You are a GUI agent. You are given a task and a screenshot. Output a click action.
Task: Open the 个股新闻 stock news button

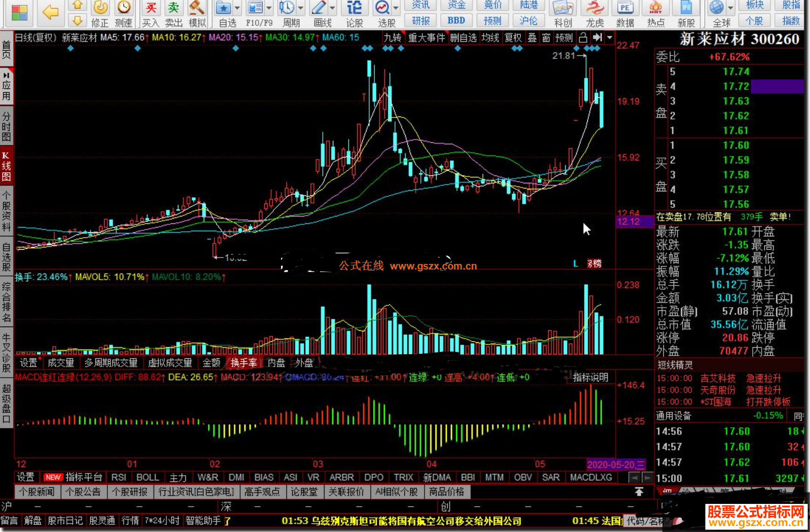pyautogui.click(x=37, y=492)
